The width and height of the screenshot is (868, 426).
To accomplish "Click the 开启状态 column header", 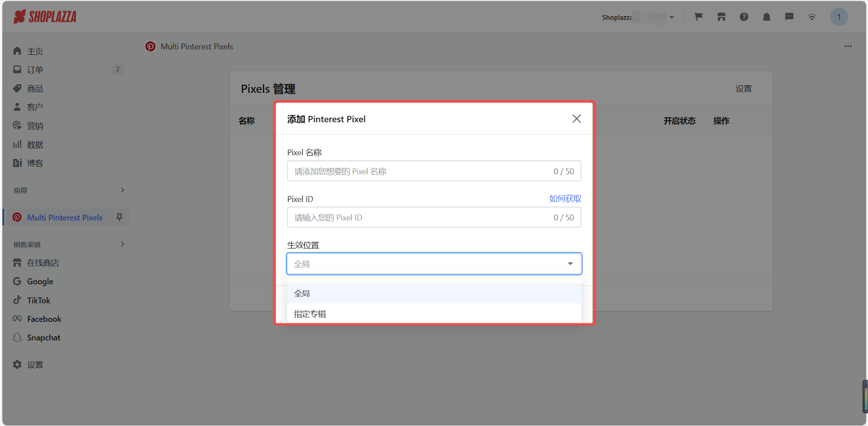I will pyautogui.click(x=679, y=121).
